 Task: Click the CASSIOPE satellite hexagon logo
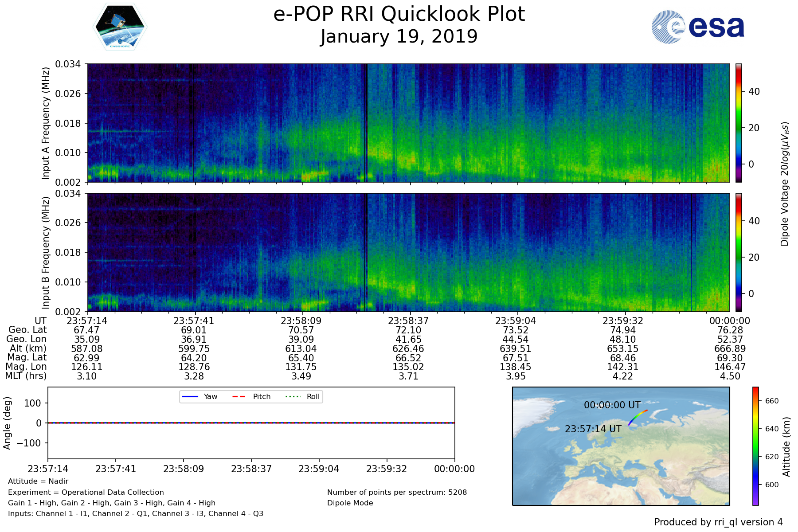pos(120,27)
